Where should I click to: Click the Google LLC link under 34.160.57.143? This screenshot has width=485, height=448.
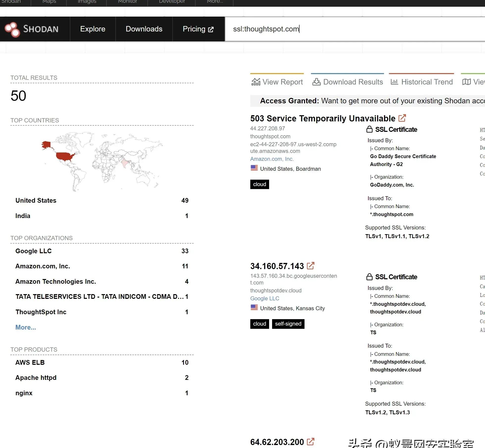pos(265,298)
